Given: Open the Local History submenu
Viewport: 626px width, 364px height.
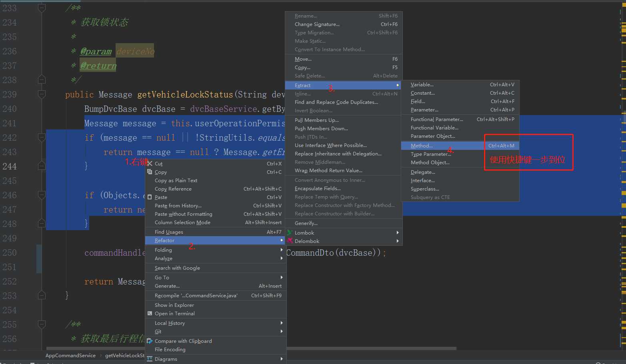Looking at the screenshot, I should (x=216, y=323).
